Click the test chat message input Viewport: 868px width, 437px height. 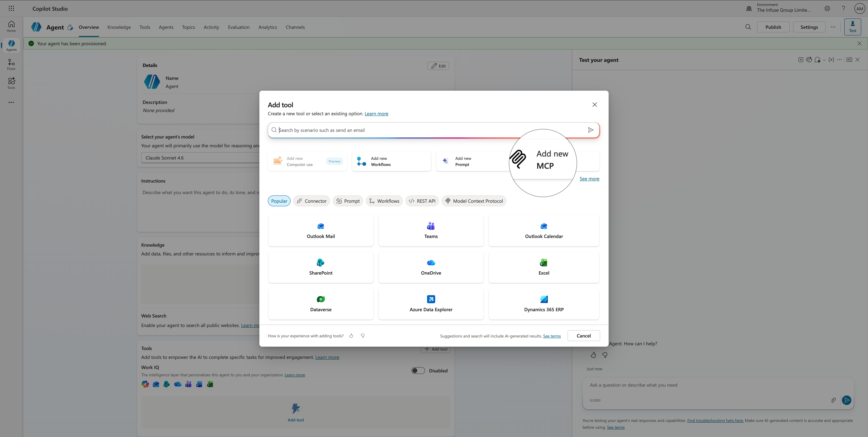pos(718,385)
